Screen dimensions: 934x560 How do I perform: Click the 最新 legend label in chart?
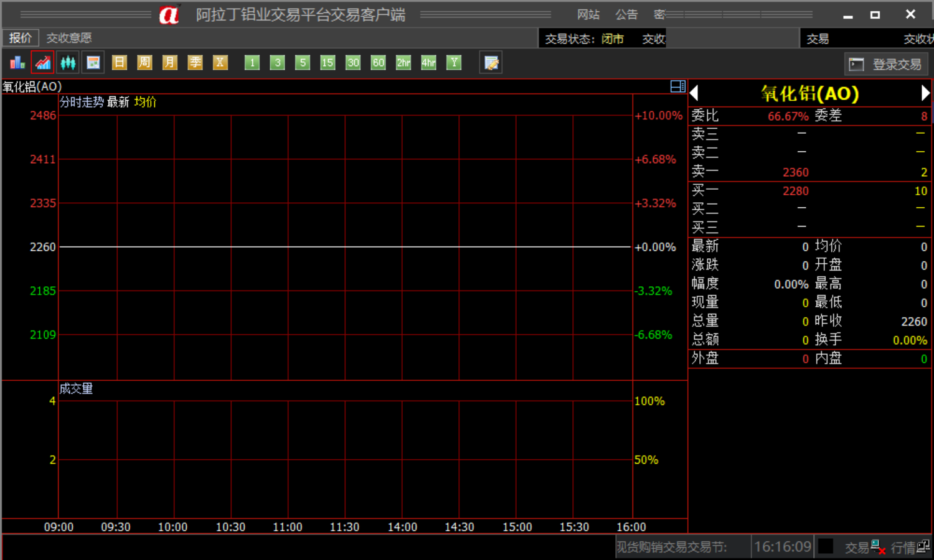click(x=118, y=102)
